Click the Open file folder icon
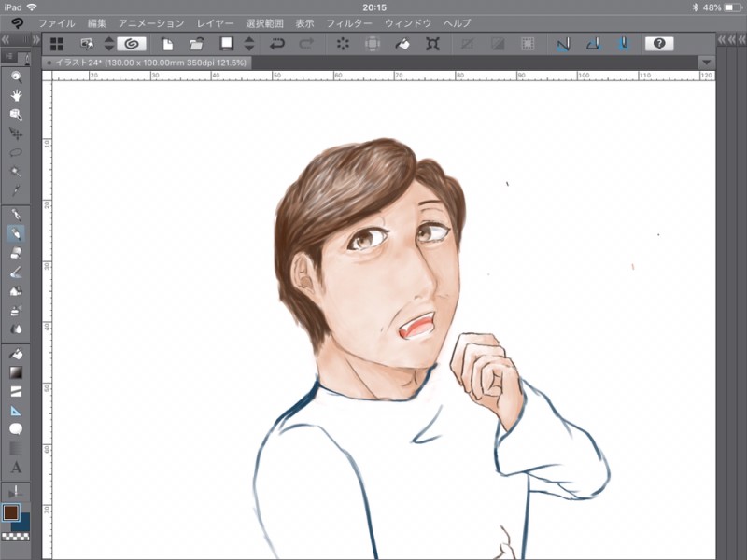Screen dimensions: 747x560 pyautogui.click(x=196, y=43)
